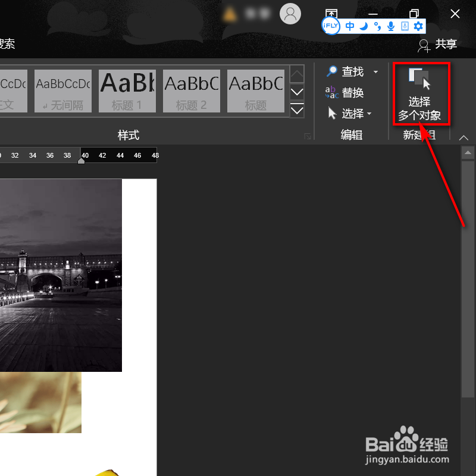Expand the Find (查找) dropdown arrow
476x476 pixels.
375,72
